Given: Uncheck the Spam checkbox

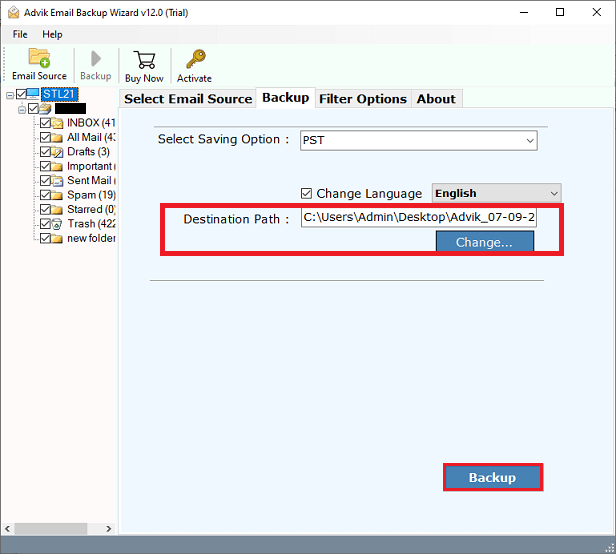Looking at the screenshot, I should pyautogui.click(x=45, y=195).
